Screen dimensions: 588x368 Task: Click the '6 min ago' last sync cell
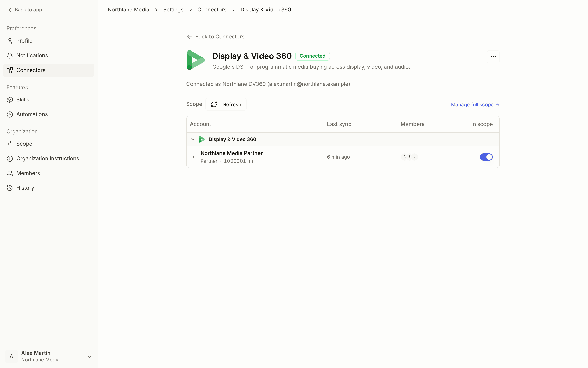(x=338, y=157)
